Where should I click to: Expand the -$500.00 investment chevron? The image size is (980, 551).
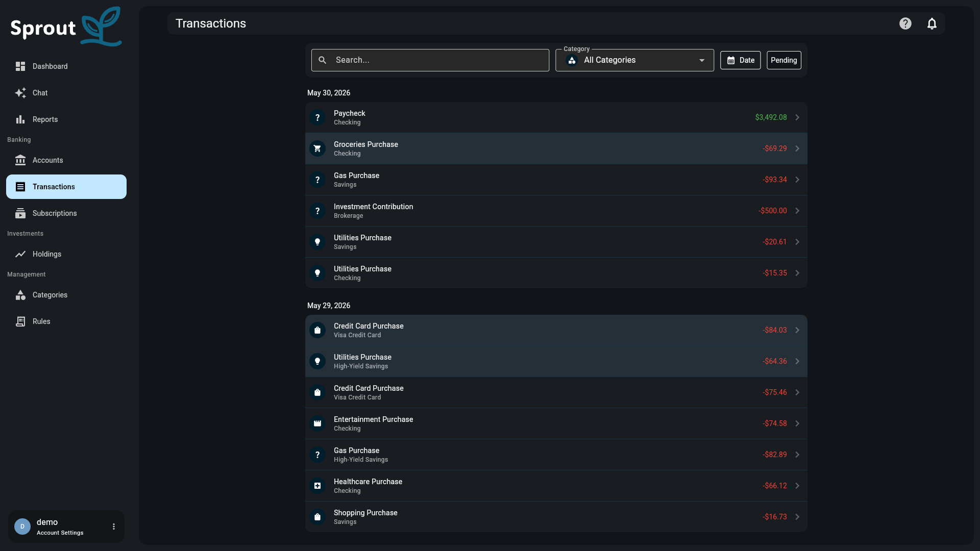click(x=797, y=211)
